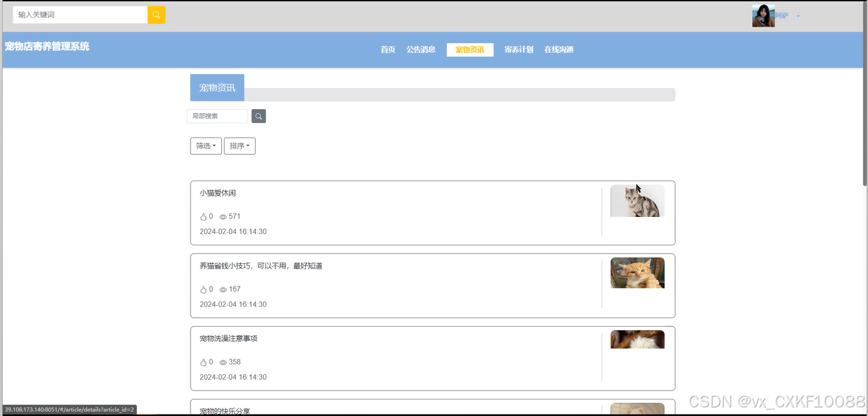The image size is (868, 416).
Task: Focus the 输入关键词 search field
Action: 80,15
